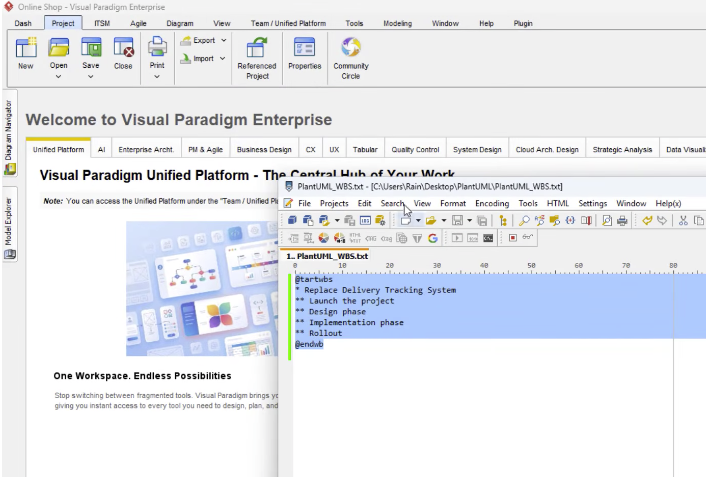
Task: Click the editor's printer icon
Action: pos(622,220)
